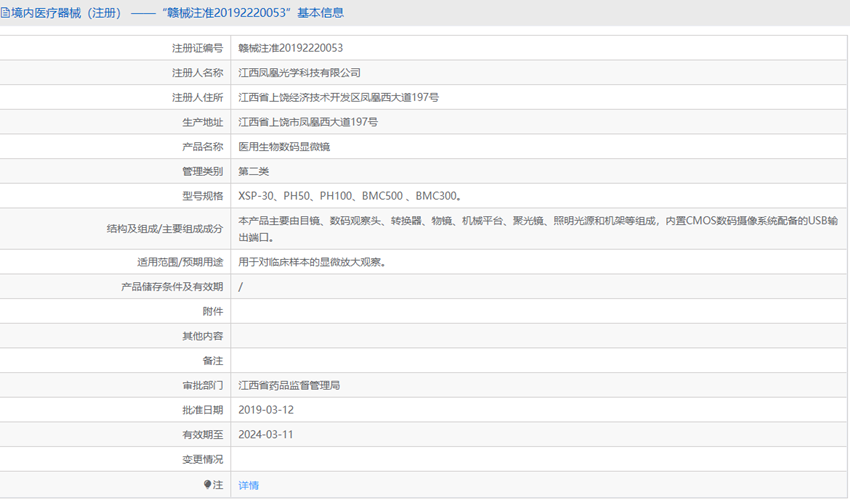The width and height of the screenshot is (850, 499).
Task: Click the 其他内容 label
Action: 203,336
